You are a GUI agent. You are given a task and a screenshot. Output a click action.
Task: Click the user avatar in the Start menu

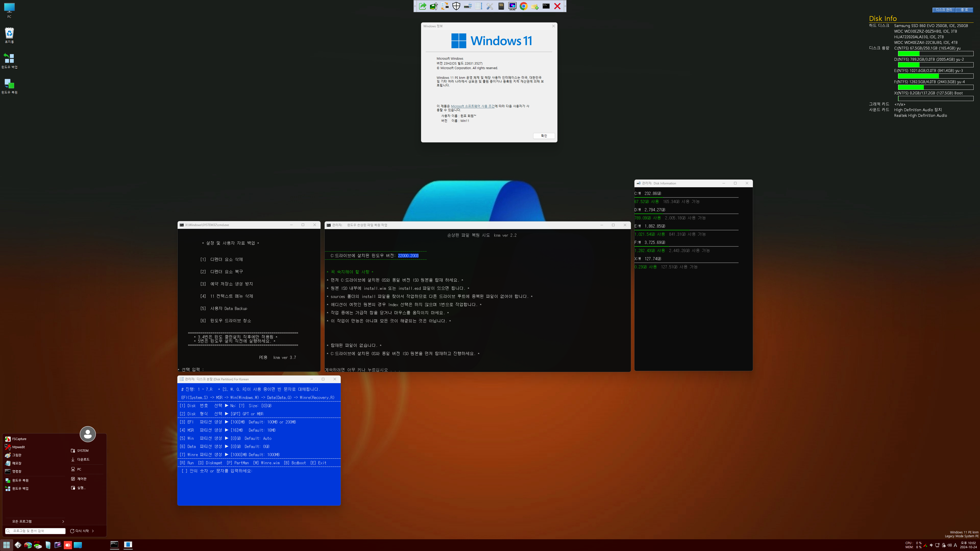coord(88,434)
